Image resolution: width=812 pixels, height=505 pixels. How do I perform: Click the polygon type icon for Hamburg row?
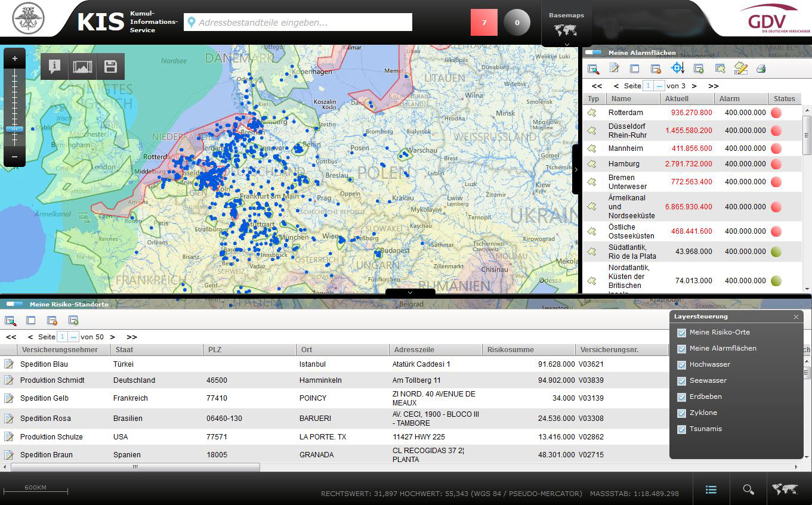pyautogui.click(x=592, y=163)
